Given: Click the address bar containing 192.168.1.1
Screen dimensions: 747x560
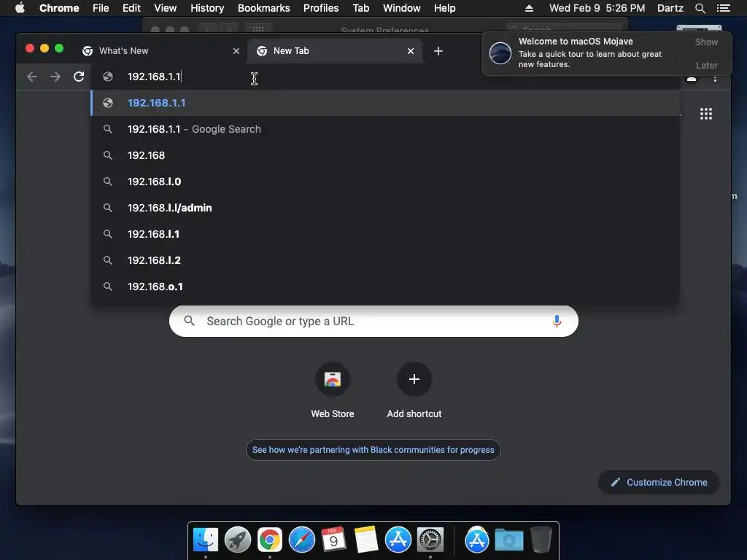Looking at the screenshot, I should pos(385,77).
